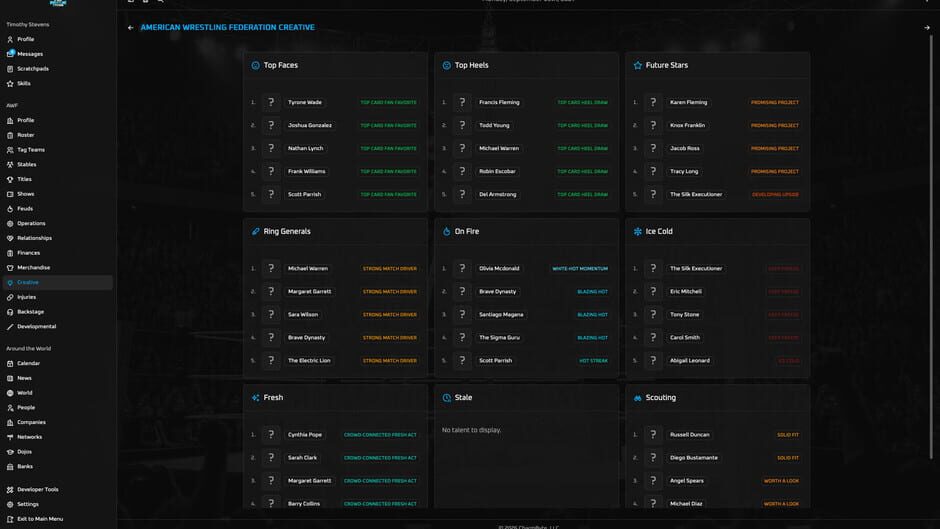Open the Skills page
Image resolution: width=940 pixels, height=529 pixels.
(x=23, y=83)
